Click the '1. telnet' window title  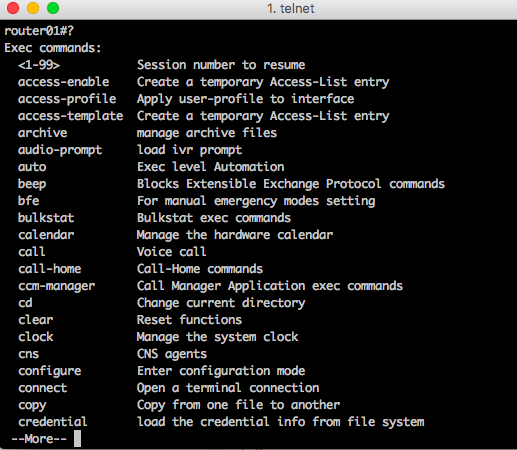pyautogui.click(x=291, y=9)
